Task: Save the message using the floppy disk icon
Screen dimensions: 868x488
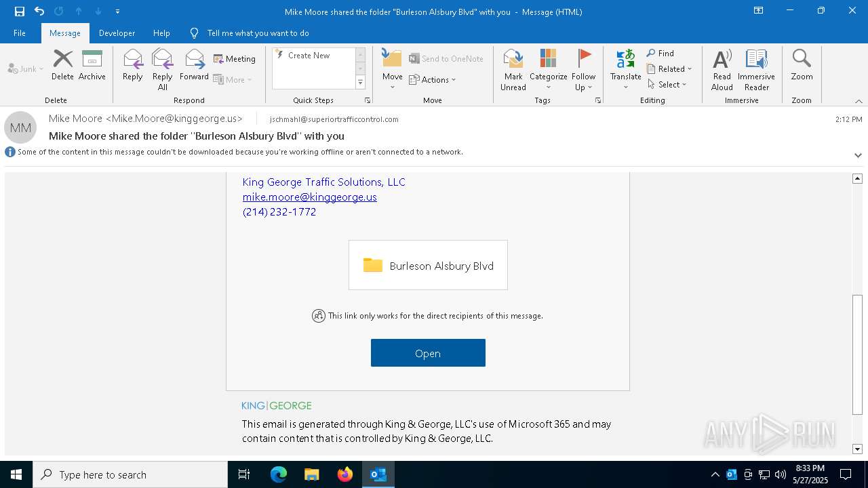Action: click(20, 12)
